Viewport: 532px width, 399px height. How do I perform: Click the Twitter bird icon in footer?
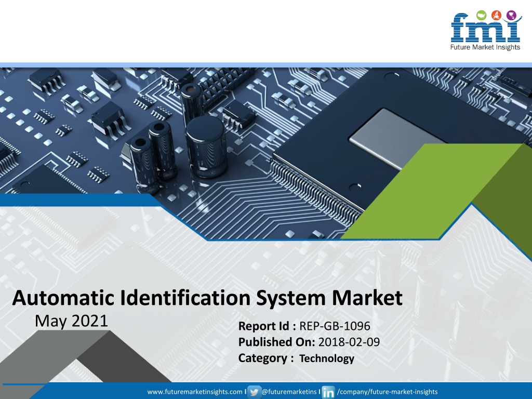pyautogui.click(x=254, y=392)
